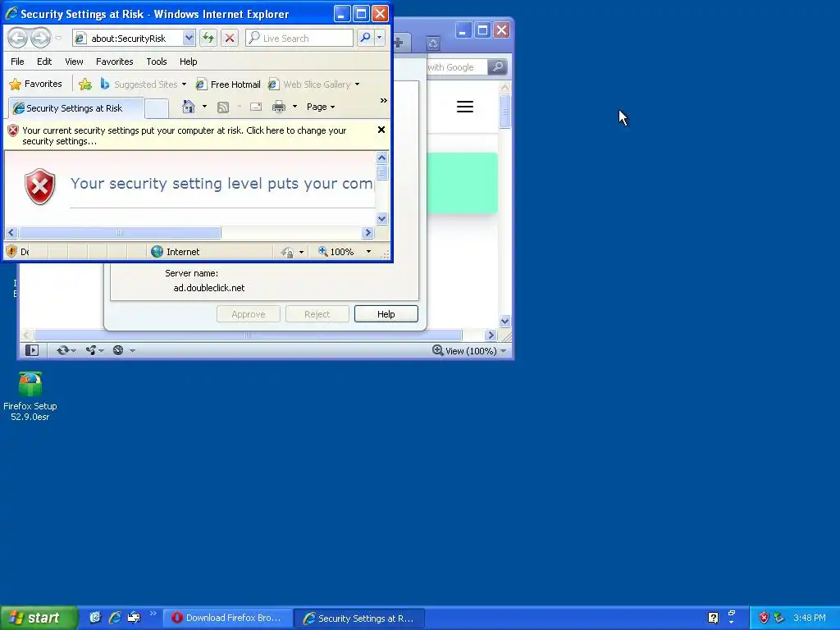Open the Favorites star button
Screen dimensions: 840x630
[36, 84]
